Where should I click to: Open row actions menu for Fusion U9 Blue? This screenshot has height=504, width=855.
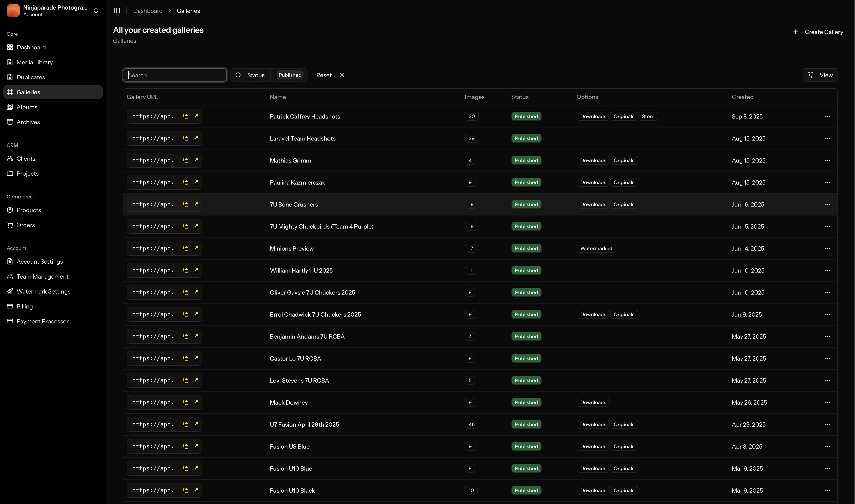[x=827, y=446]
